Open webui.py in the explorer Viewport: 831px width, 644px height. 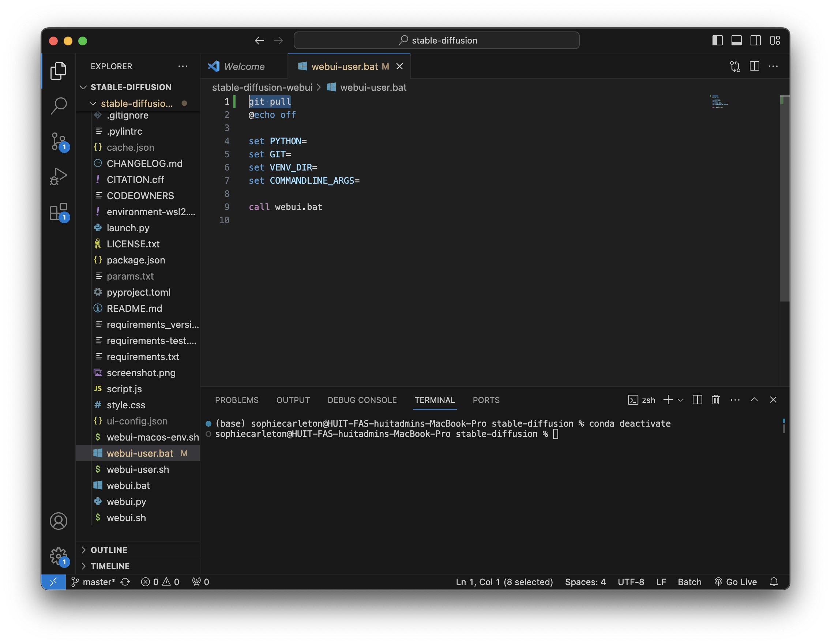[x=126, y=502]
